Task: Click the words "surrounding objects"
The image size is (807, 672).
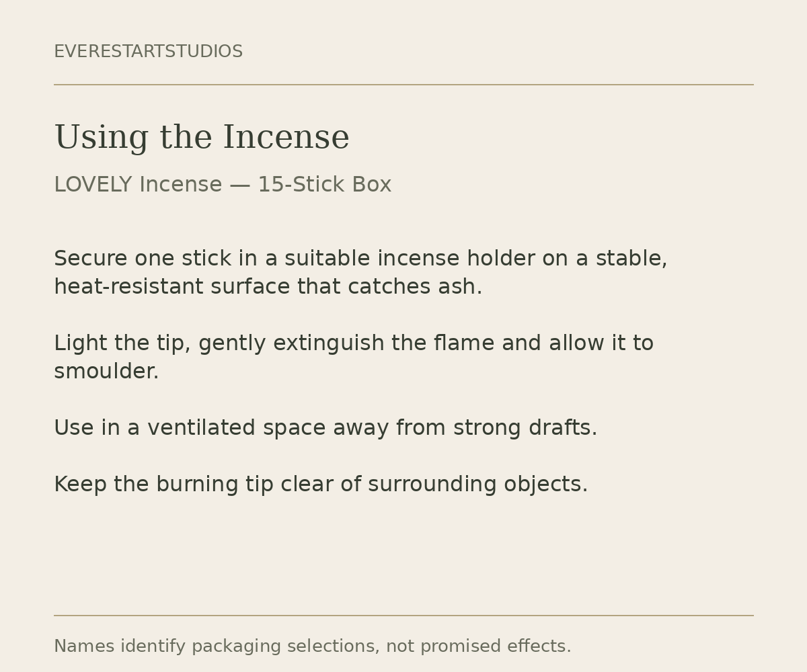Action: point(475,485)
